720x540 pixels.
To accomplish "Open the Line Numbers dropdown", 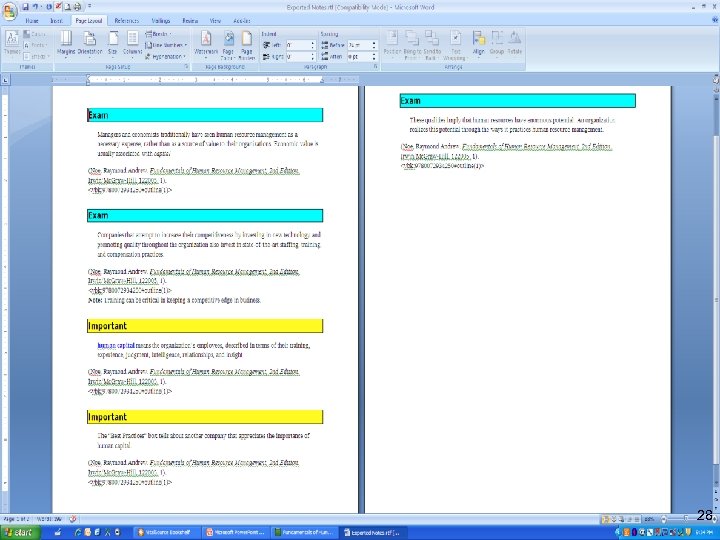I will (x=166, y=45).
